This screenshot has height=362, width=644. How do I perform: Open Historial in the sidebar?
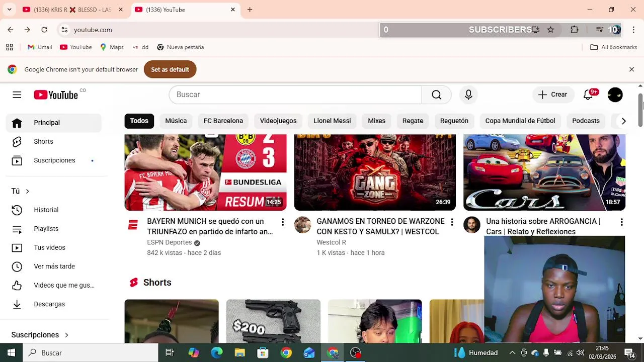pyautogui.click(x=54, y=210)
